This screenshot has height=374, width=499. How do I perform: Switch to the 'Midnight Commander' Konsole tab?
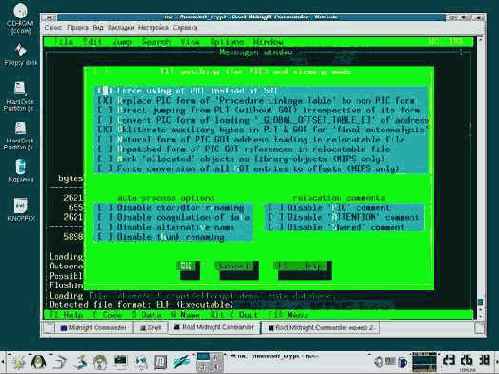[94, 328]
